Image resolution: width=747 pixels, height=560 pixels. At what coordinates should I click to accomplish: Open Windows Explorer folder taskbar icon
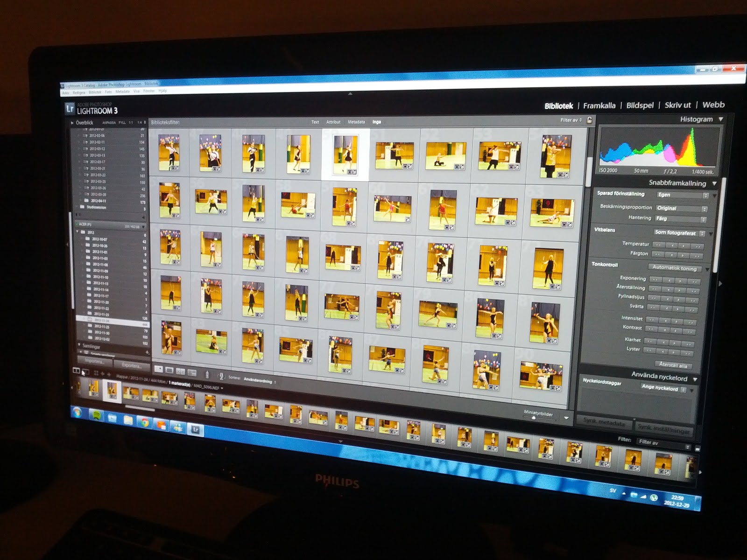pos(128,420)
